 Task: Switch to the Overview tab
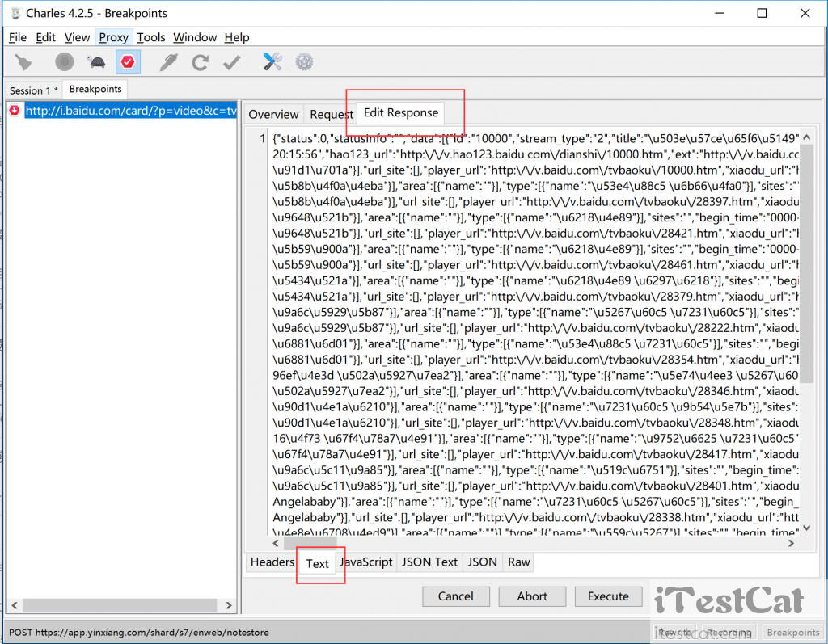coord(273,114)
